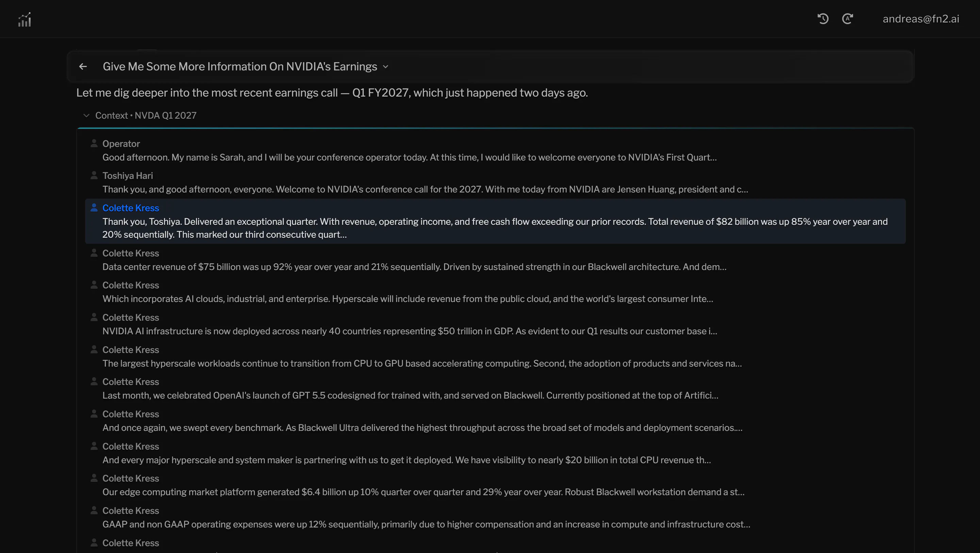Viewport: 980px width, 553px height.
Task: Open the excerpt starting Thank you, Toshiya. Delivered an exceptional quarter
Action: point(495,228)
